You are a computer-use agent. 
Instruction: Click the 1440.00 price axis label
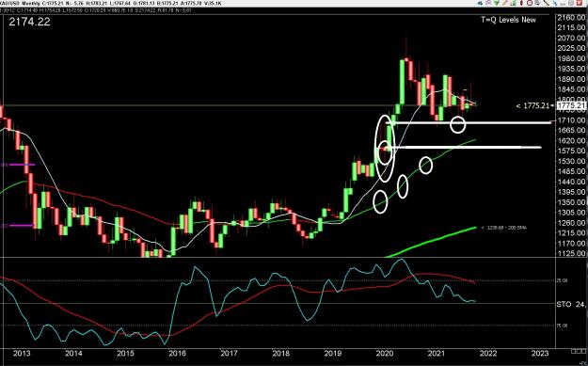[x=572, y=182]
